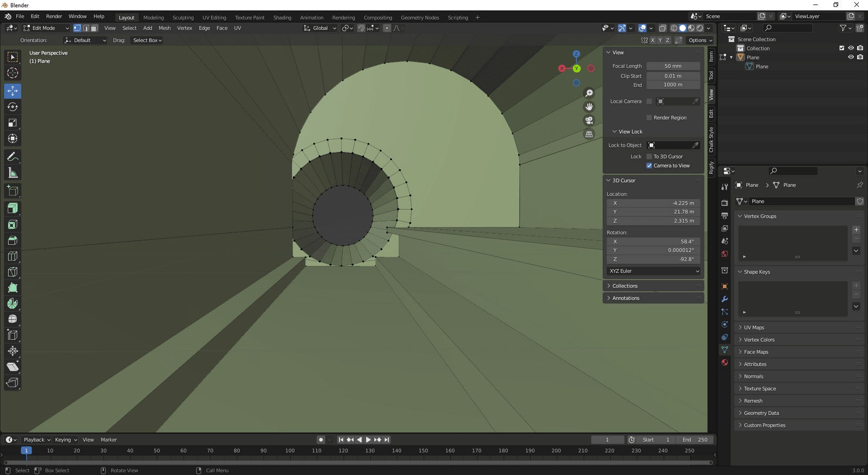Screen dimensions: 868x475
Task: Open the Modifier properties wrench tab
Action: (725, 299)
